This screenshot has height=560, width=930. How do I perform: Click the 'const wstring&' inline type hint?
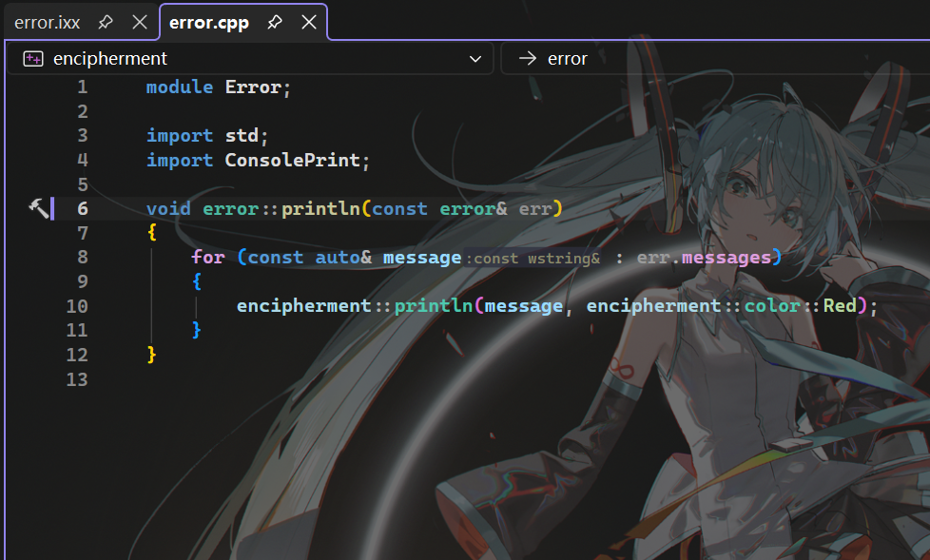coord(533,259)
